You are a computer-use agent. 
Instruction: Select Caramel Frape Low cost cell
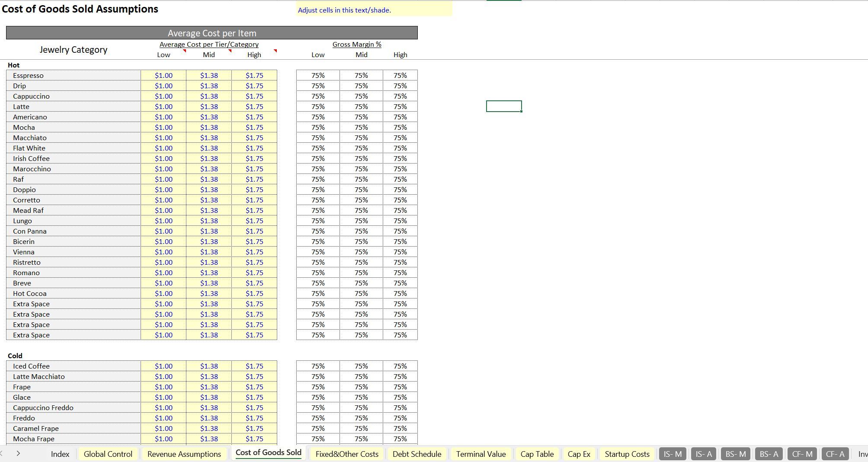[x=163, y=428]
